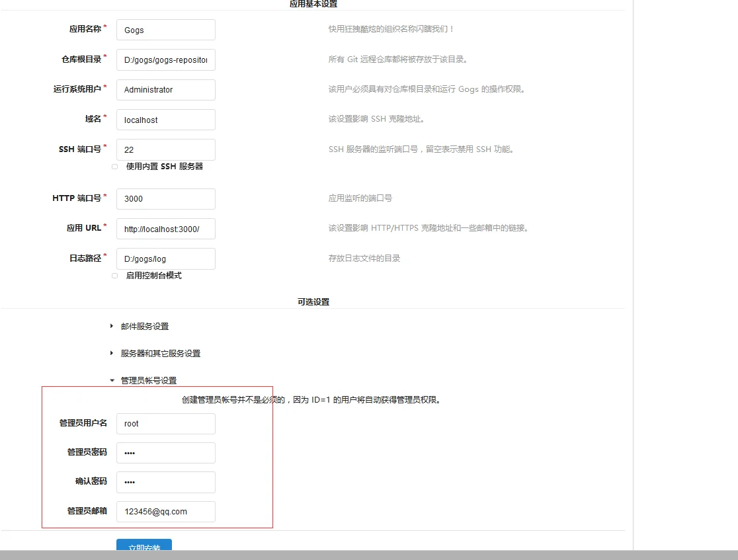Screen dimensions: 738x560
Task: Click the HTTP 端口号 field showing 3000
Action: (166, 198)
